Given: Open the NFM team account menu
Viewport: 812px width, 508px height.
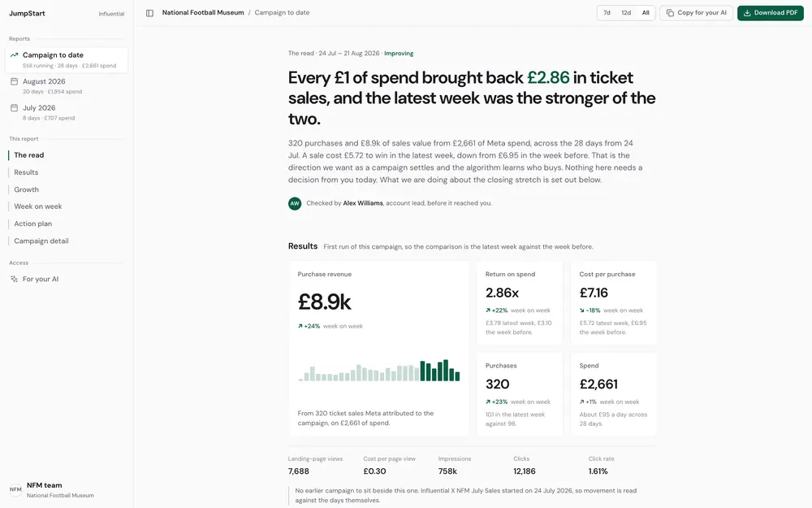Looking at the screenshot, I should click(x=67, y=490).
